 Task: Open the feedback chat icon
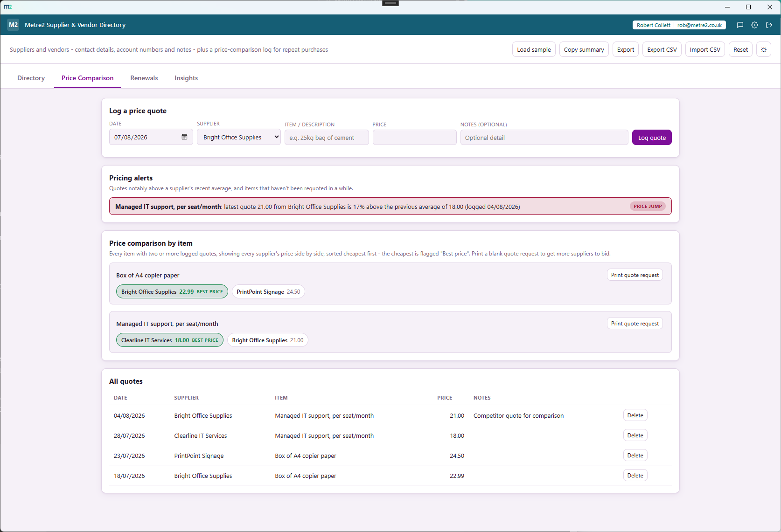tap(740, 25)
